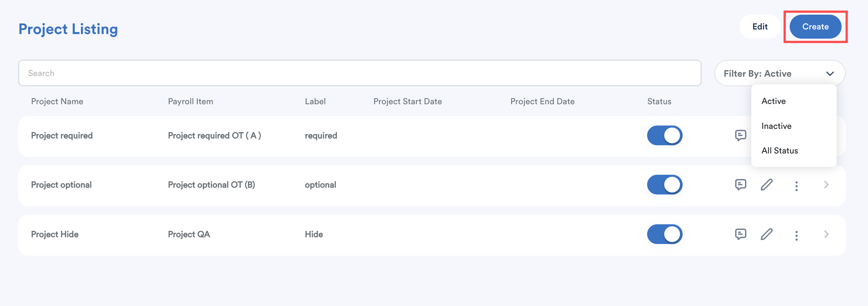Open comments for Project optional

point(740,184)
